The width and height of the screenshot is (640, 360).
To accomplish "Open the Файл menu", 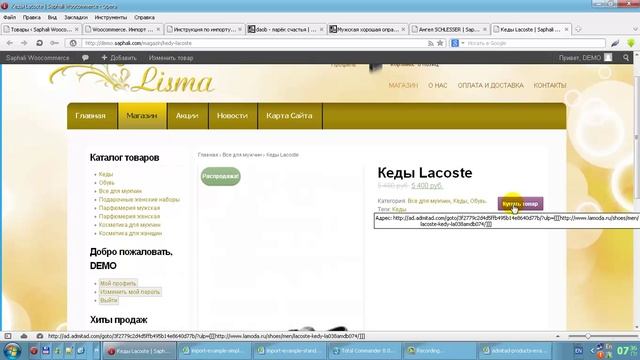I will tap(9, 18).
